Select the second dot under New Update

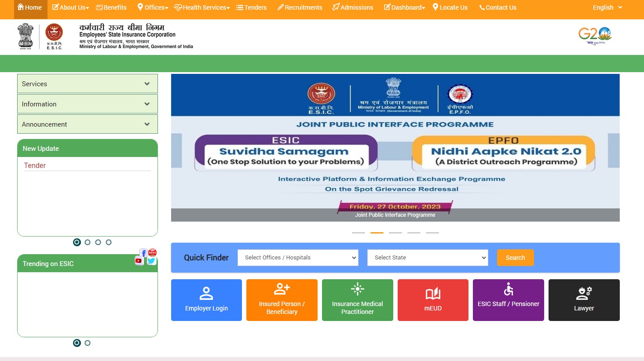[88, 242]
